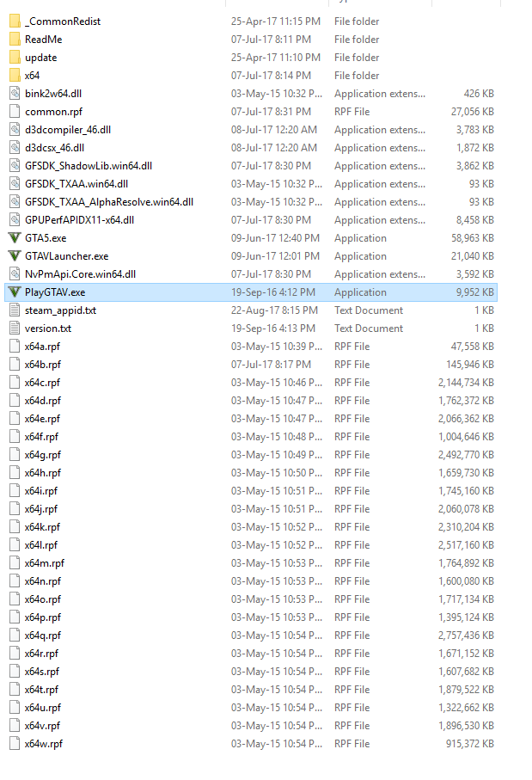This screenshot has height=780, width=532.
Task: Select the x64e.rpf file icon
Action: coord(15,419)
